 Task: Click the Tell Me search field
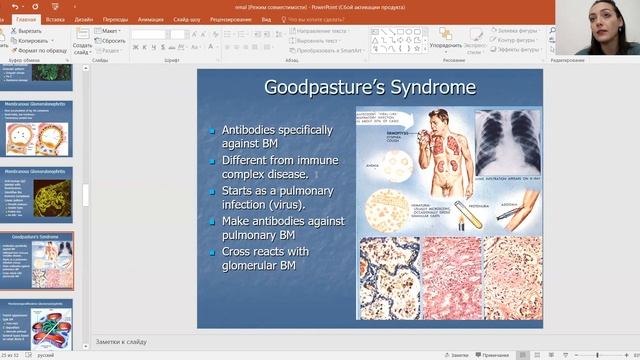(x=313, y=19)
